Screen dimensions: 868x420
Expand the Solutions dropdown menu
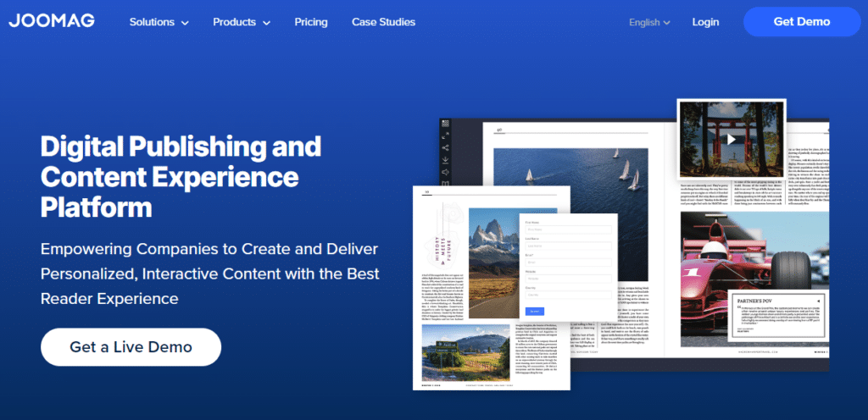tap(159, 22)
